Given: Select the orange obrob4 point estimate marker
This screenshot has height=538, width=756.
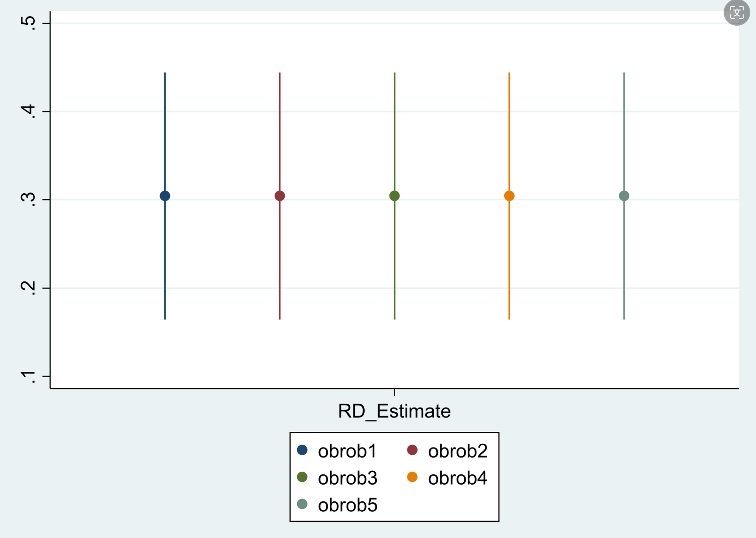Looking at the screenshot, I should point(509,196).
